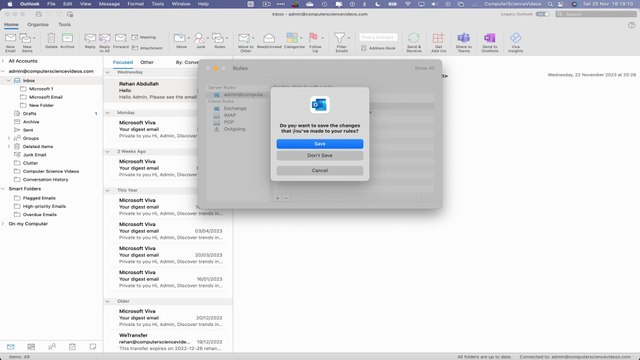Click the Forward envelope icon
Viewport: 640px width, 360px height.
[120, 38]
